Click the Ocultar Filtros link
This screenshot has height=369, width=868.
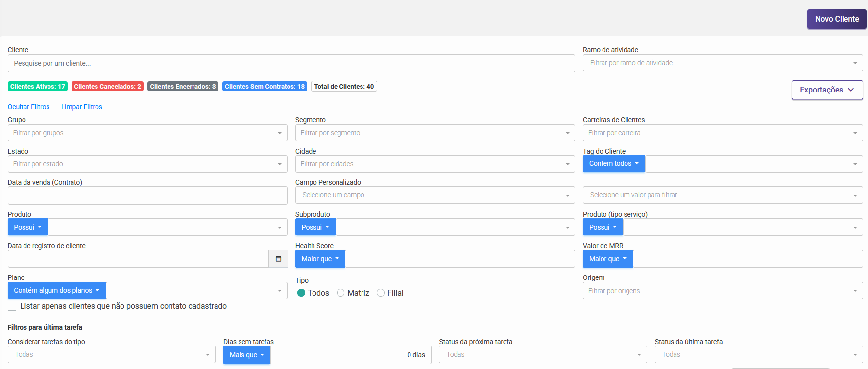pyautogui.click(x=28, y=107)
